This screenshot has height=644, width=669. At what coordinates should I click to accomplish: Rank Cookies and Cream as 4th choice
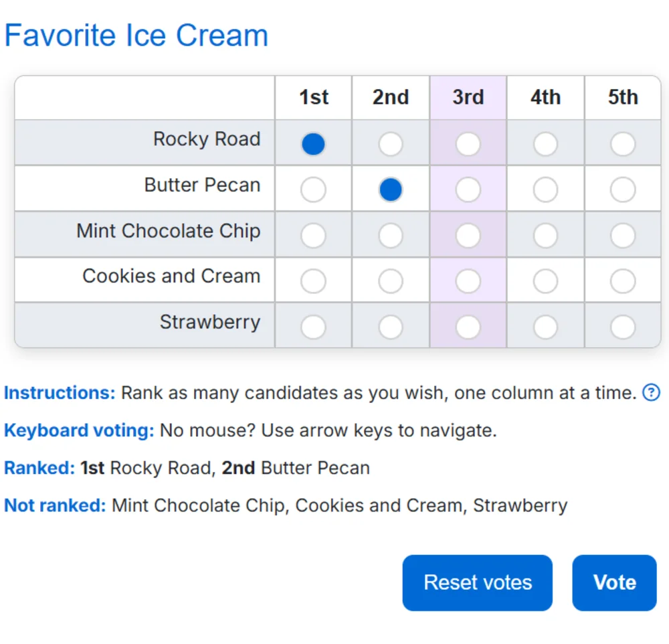coord(545,280)
